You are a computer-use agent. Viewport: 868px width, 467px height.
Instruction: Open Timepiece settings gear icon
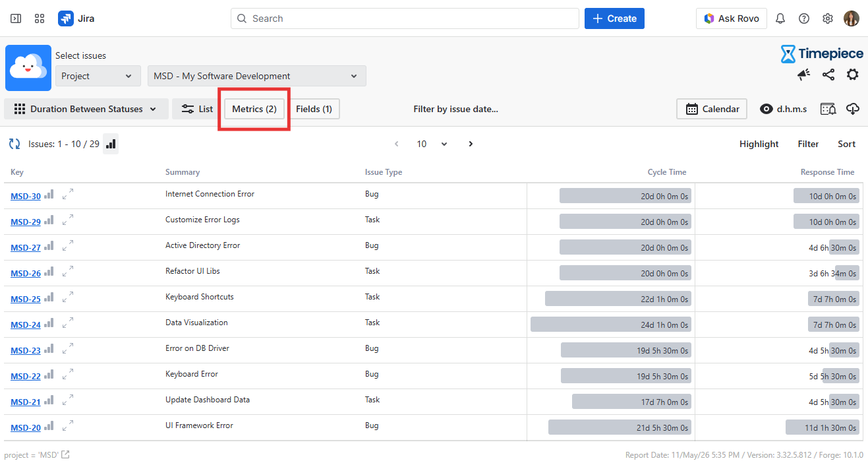[853, 75]
